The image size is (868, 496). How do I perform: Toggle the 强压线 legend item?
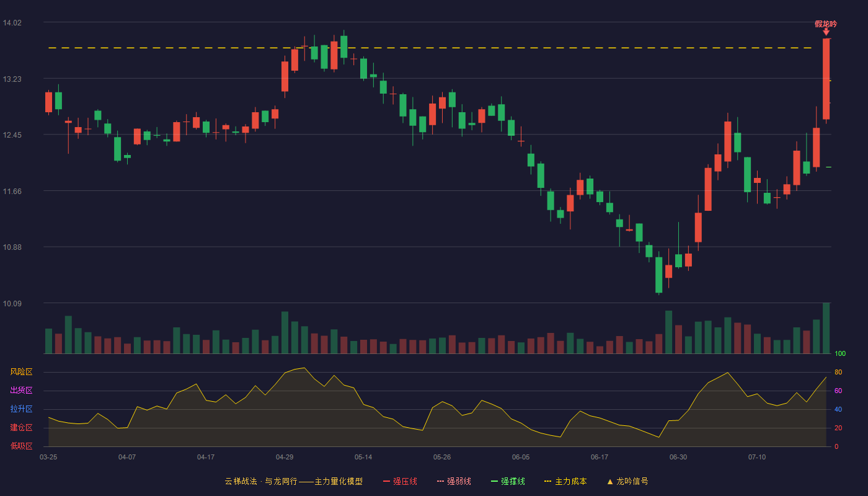pyautogui.click(x=400, y=481)
